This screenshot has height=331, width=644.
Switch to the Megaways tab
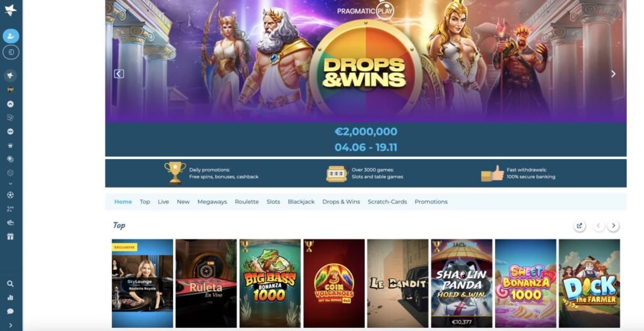pos(212,202)
